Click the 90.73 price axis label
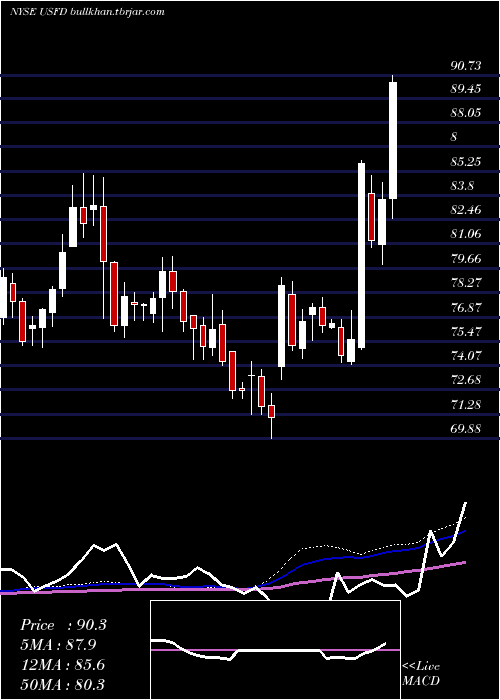This screenshot has height=700, width=500. pyautogui.click(x=466, y=66)
